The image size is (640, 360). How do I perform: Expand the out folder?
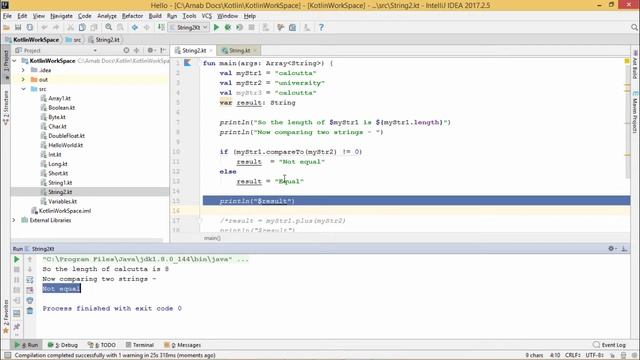(23, 80)
